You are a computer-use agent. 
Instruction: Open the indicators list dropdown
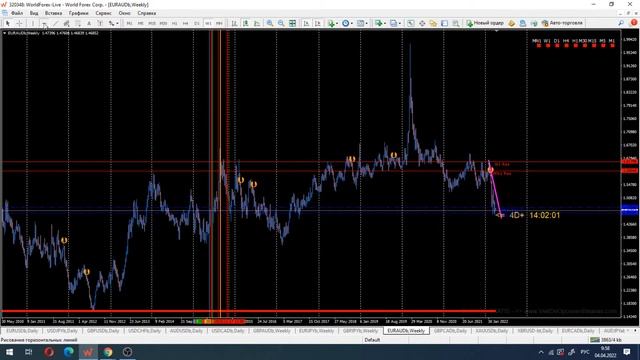coord(333,23)
